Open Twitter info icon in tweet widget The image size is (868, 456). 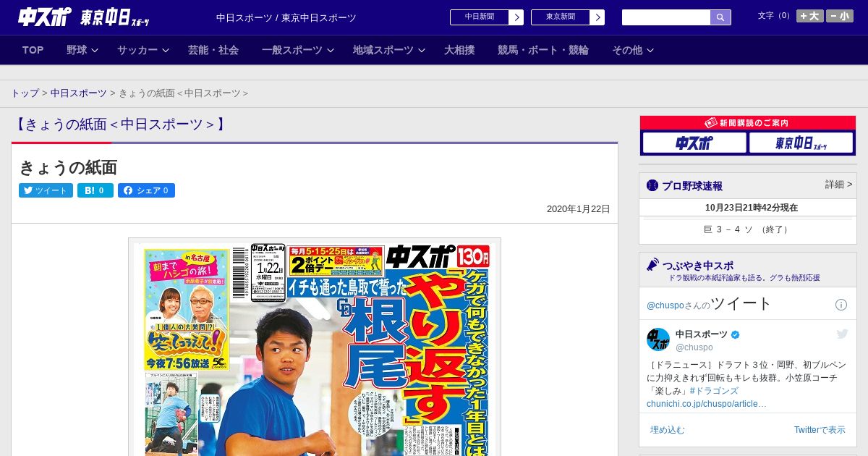[x=841, y=305]
